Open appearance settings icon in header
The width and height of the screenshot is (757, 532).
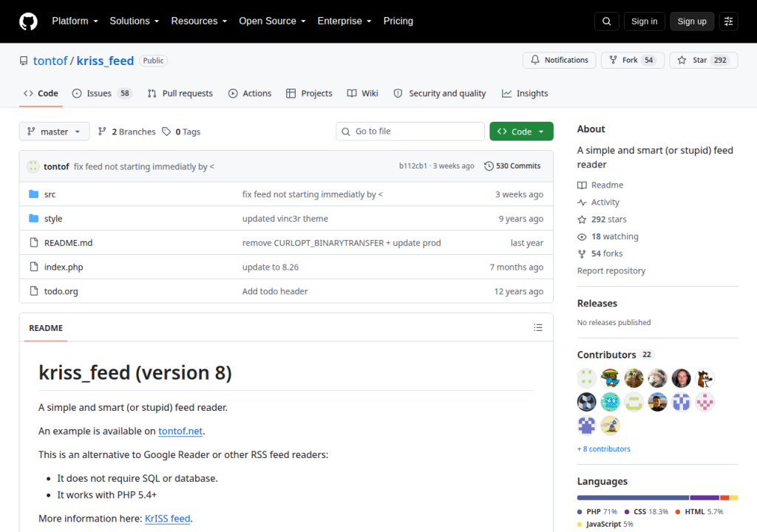(x=728, y=21)
